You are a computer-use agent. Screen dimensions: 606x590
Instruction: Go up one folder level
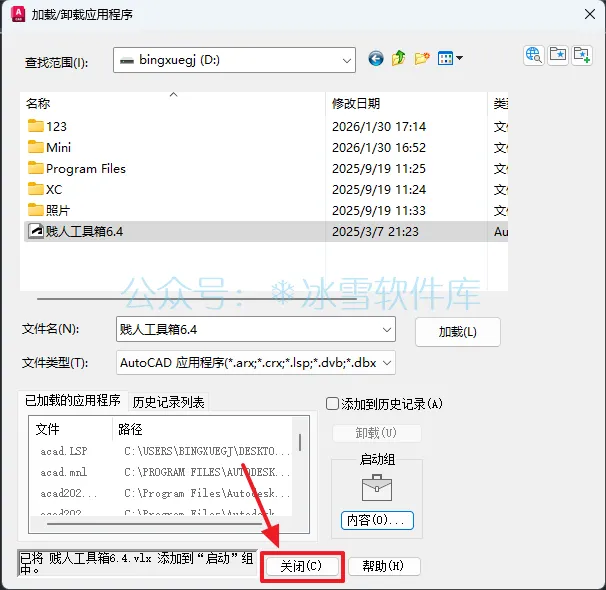click(398, 58)
